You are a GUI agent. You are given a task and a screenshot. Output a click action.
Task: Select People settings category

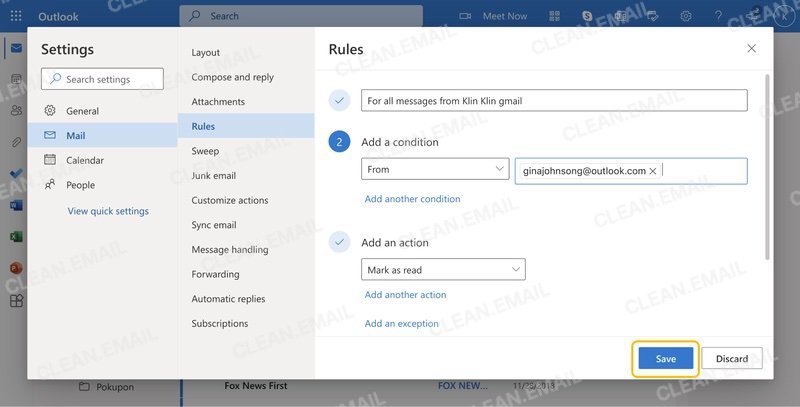pyautogui.click(x=102, y=185)
